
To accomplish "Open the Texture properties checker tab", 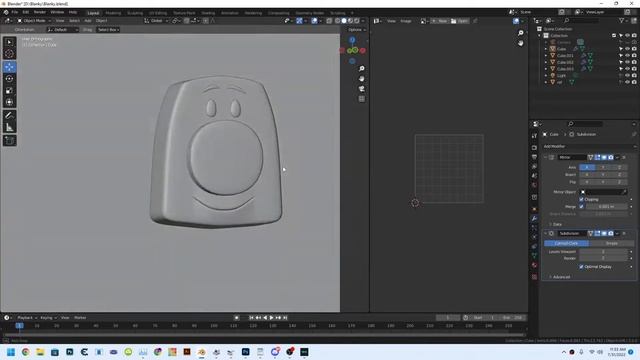I will 534,277.
